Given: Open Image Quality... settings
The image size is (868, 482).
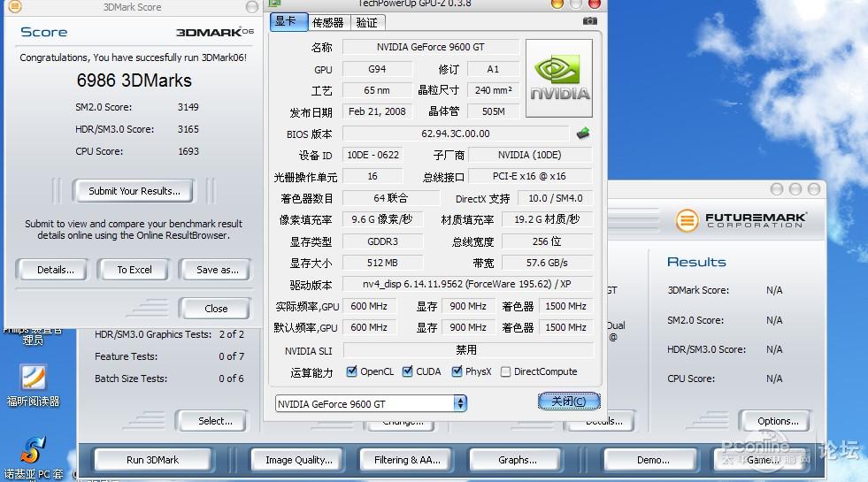Looking at the screenshot, I should pos(299,460).
